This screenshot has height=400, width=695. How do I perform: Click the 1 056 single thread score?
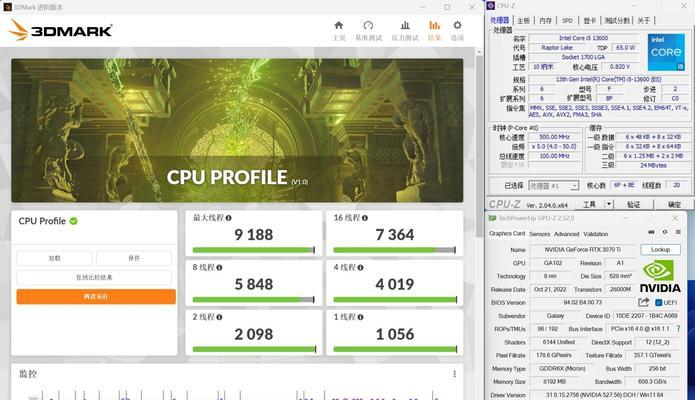point(394,334)
